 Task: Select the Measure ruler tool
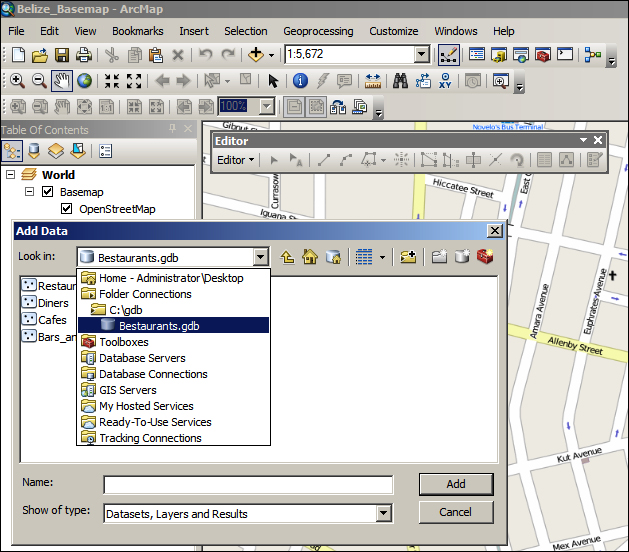(373, 81)
